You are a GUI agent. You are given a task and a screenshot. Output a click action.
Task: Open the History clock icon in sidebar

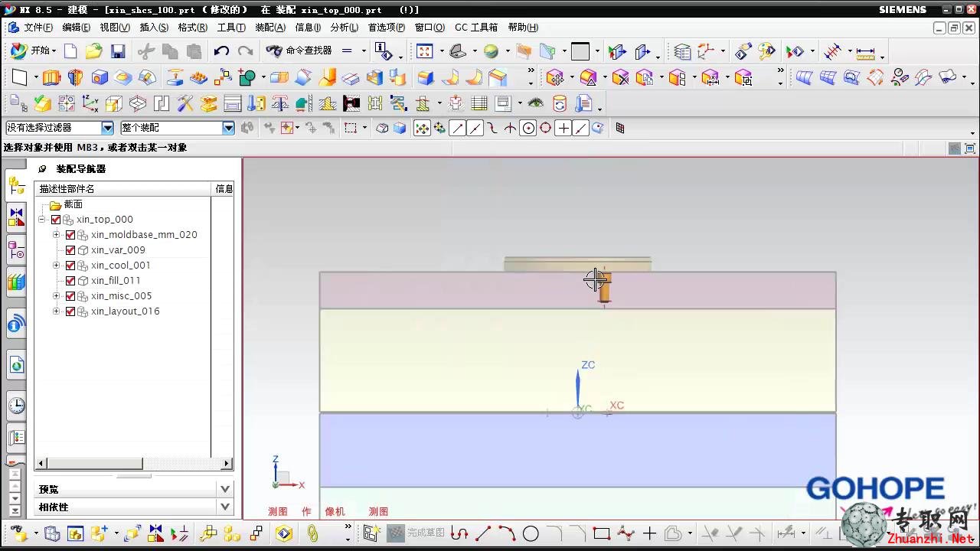(16, 406)
